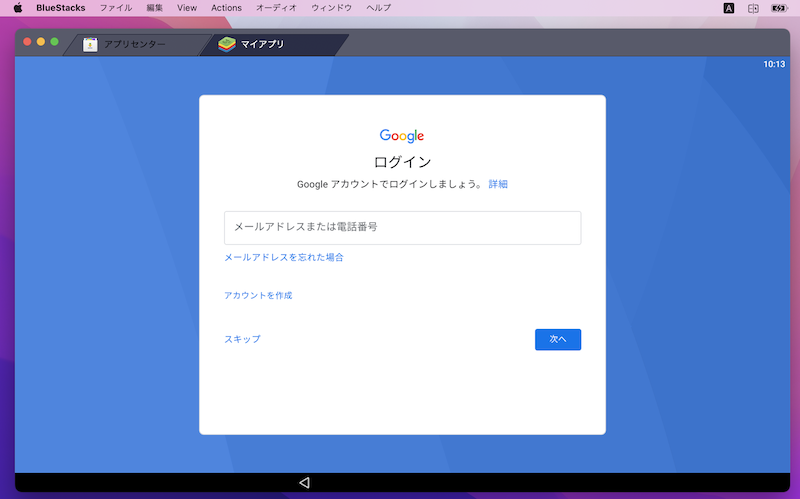
Task: Click the アカウントを作成 link
Action: 258,295
